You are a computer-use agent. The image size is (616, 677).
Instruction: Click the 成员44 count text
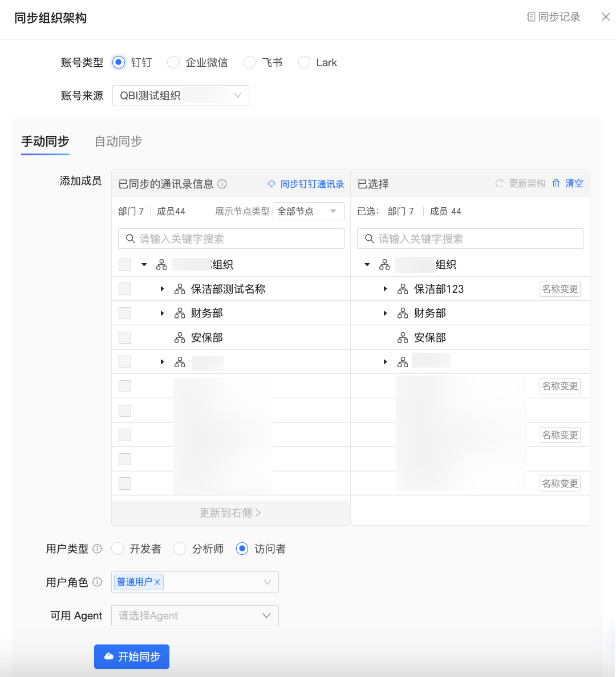pyautogui.click(x=171, y=211)
